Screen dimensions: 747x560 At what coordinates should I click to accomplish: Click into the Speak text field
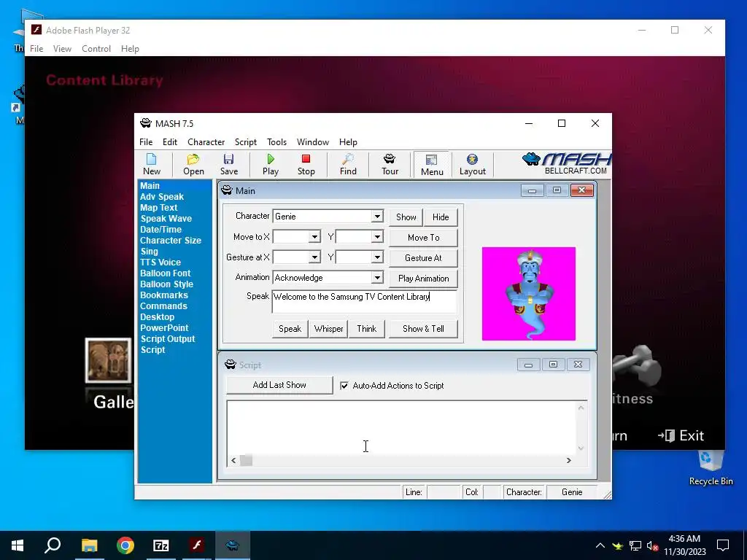point(365,301)
